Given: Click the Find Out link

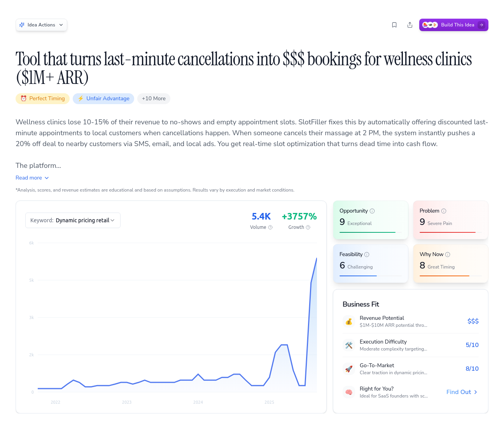Looking at the screenshot, I should pos(462,392).
